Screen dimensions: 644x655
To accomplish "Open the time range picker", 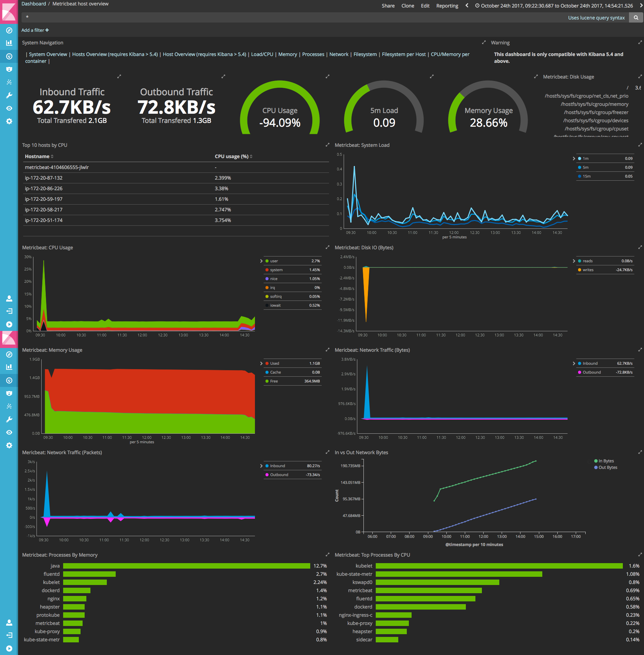I will point(554,5).
